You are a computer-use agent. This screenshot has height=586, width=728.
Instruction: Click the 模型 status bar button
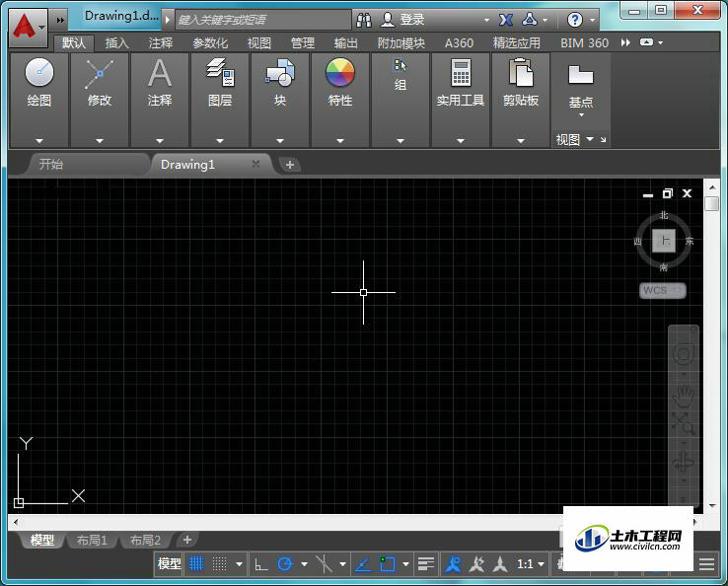169,563
